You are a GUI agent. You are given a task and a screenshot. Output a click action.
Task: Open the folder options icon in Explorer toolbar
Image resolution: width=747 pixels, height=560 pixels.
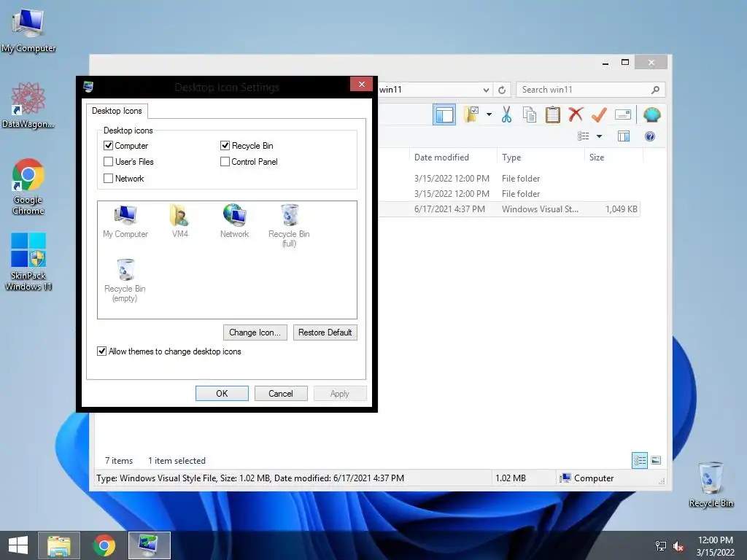tap(471, 114)
